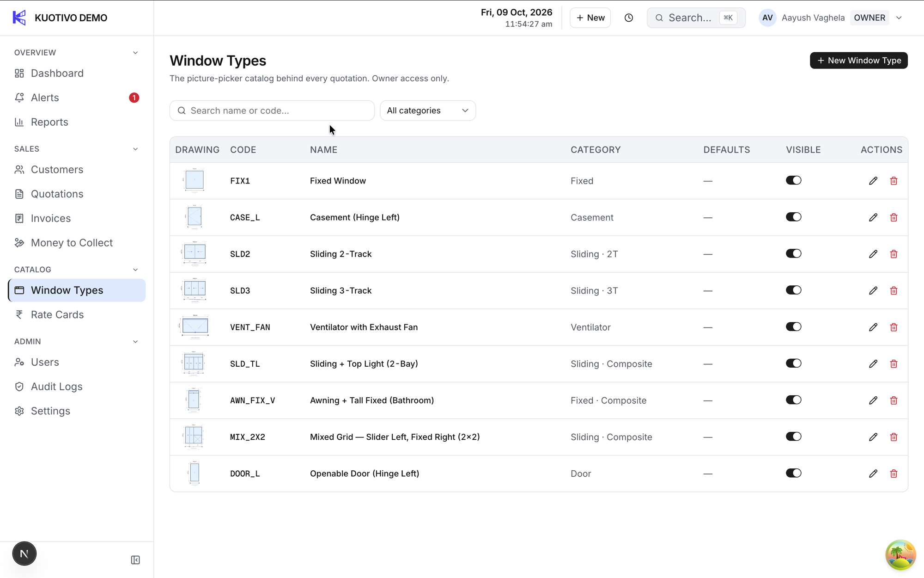Click the New Window Type button
Viewport: 924px width, 578px height.
(858, 61)
